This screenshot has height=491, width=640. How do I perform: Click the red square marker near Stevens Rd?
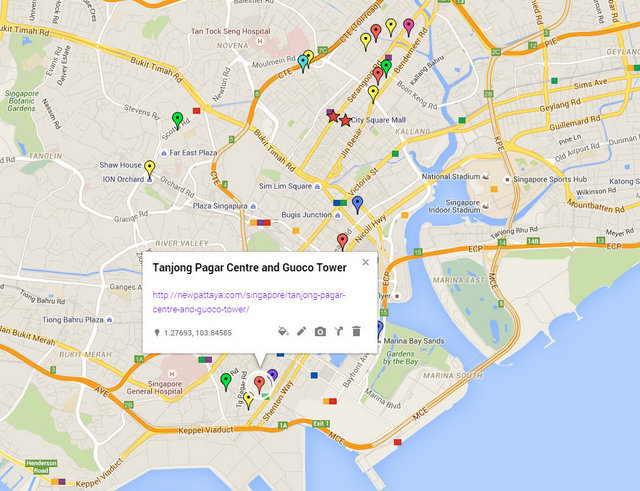pos(197,111)
